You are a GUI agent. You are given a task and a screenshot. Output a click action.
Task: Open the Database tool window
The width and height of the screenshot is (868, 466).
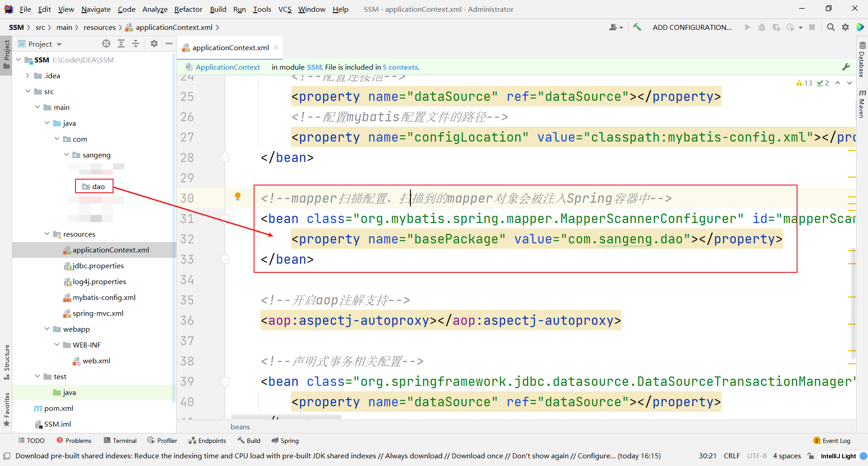[x=862, y=59]
